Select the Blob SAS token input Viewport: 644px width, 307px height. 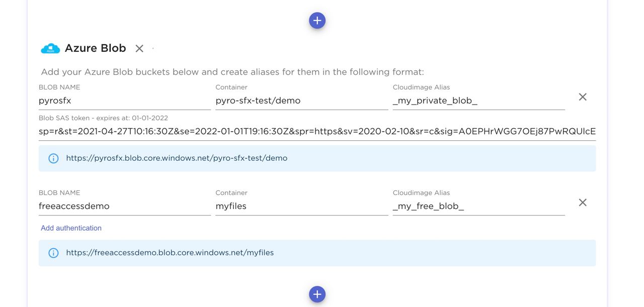(x=317, y=132)
